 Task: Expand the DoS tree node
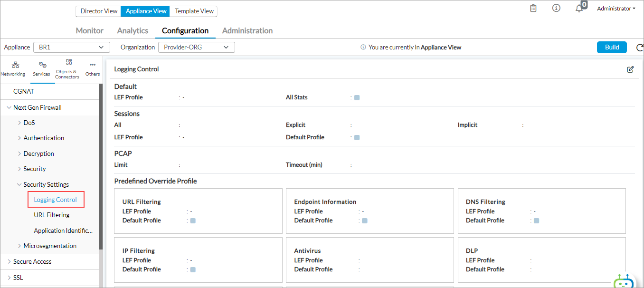(19, 123)
